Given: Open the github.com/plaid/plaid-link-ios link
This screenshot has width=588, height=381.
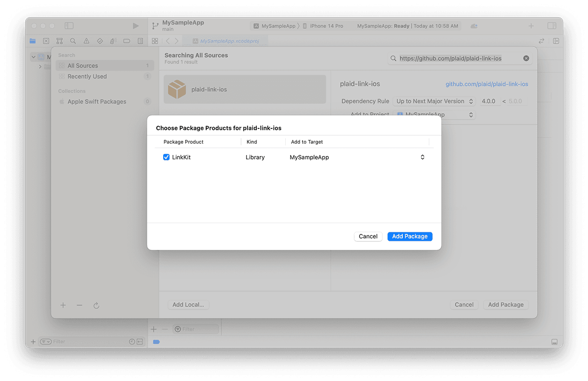Looking at the screenshot, I should point(487,84).
